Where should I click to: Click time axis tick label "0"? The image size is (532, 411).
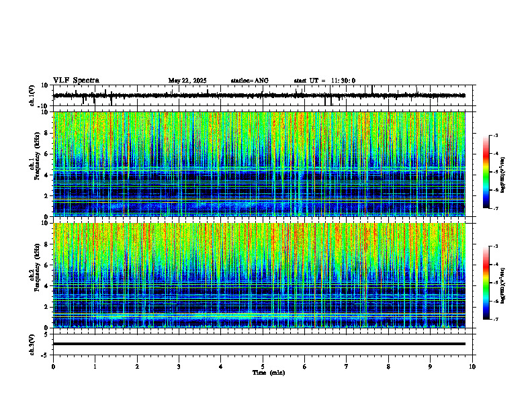coord(53,367)
